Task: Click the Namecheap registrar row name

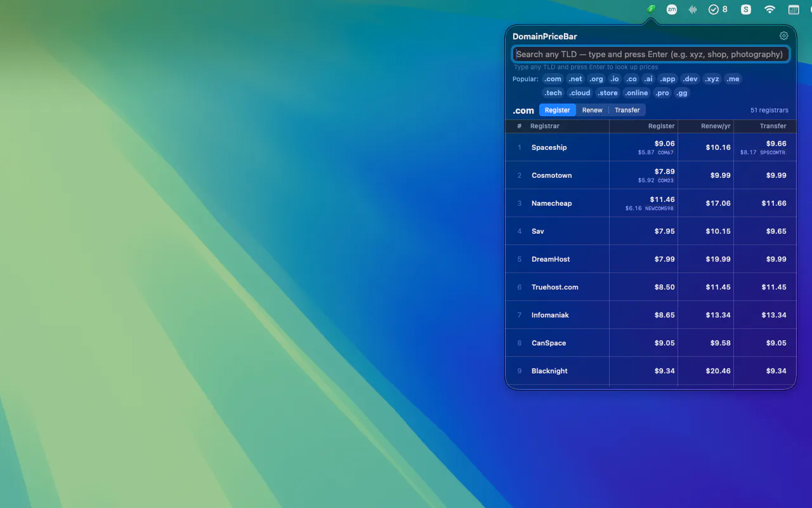Action: coord(552,203)
